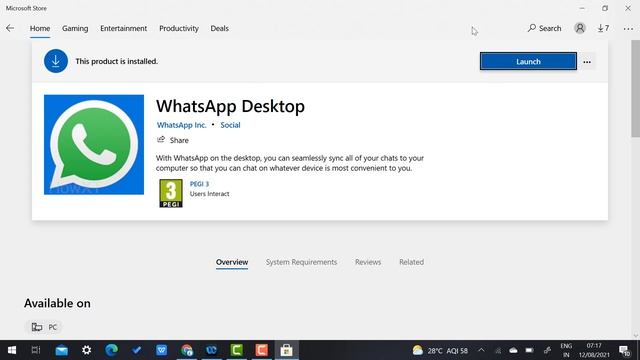
Task: Click Microsoft Store taskbar icon
Action: [x=287, y=350]
